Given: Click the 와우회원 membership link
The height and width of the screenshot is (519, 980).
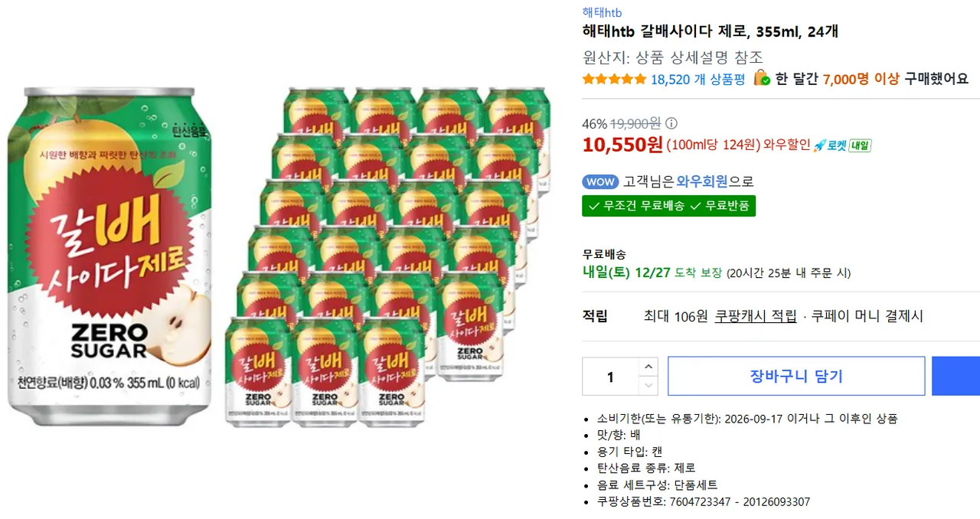Looking at the screenshot, I should pos(702,182).
